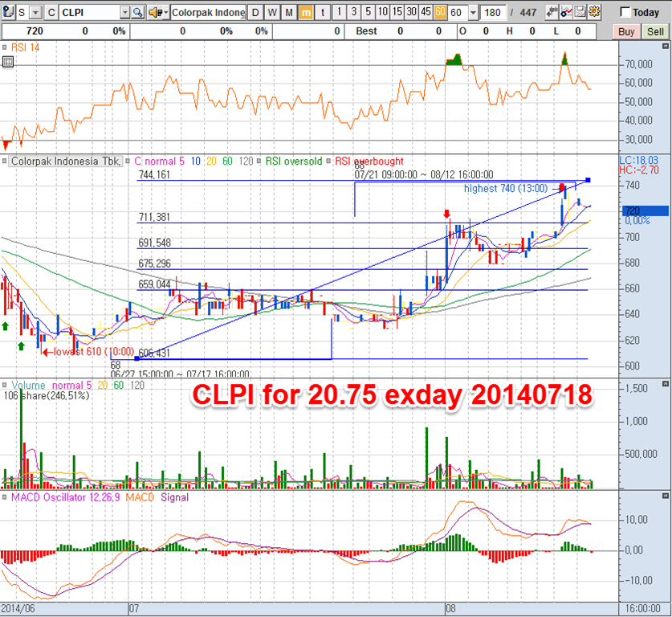This screenshot has height=617, width=672.
Task: Select the price MA 10 legend item
Action: point(196,161)
